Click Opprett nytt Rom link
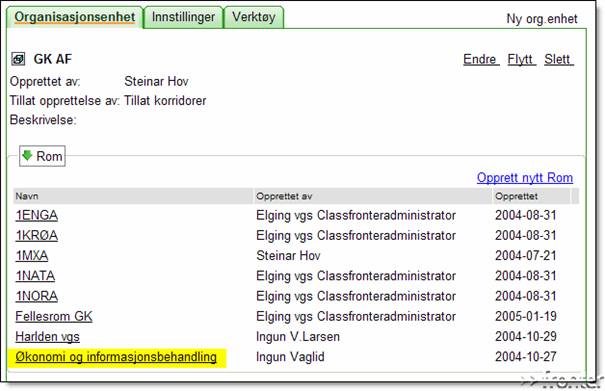The height and width of the screenshot is (391, 605). click(x=525, y=178)
